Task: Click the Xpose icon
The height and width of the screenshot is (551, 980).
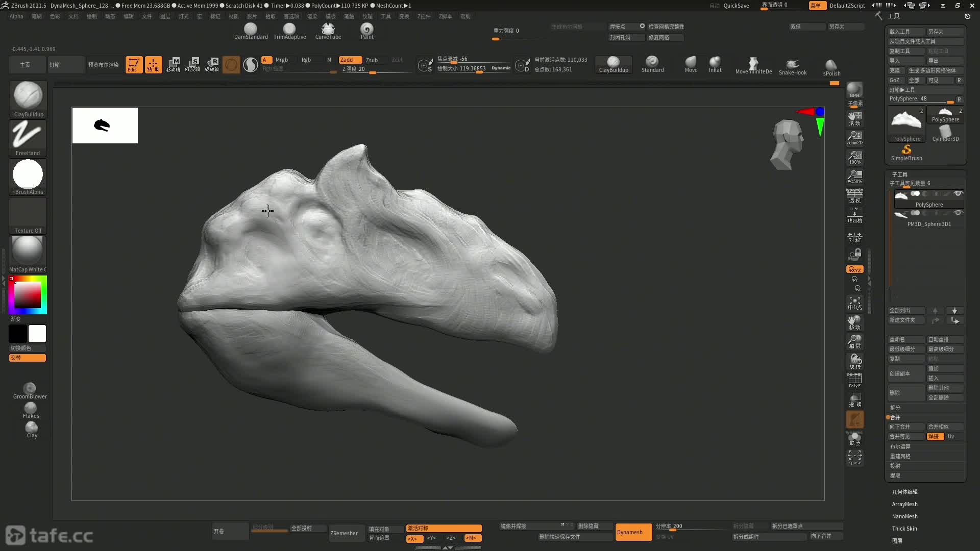Action: pyautogui.click(x=854, y=457)
